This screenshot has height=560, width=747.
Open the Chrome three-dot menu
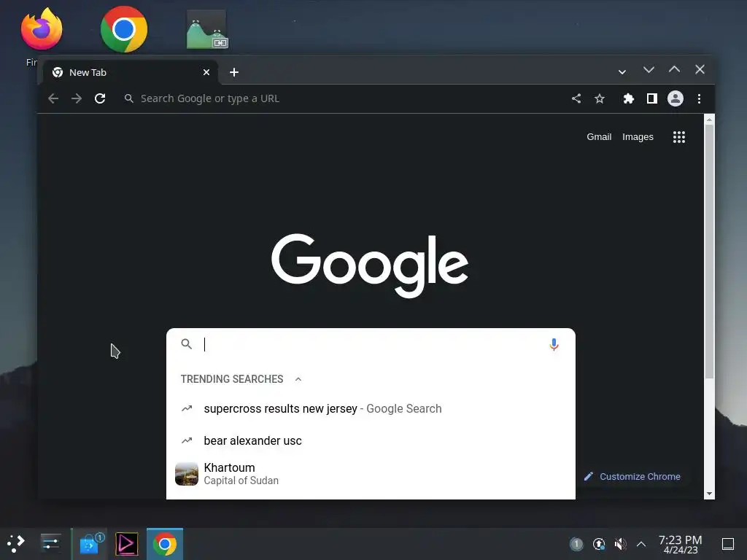(699, 98)
